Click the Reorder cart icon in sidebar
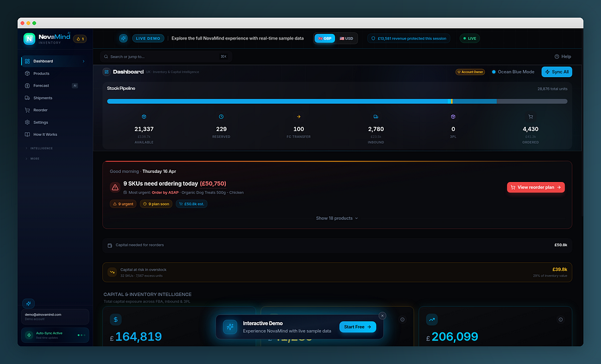Screen dimensions: 601x364 click(27, 110)
